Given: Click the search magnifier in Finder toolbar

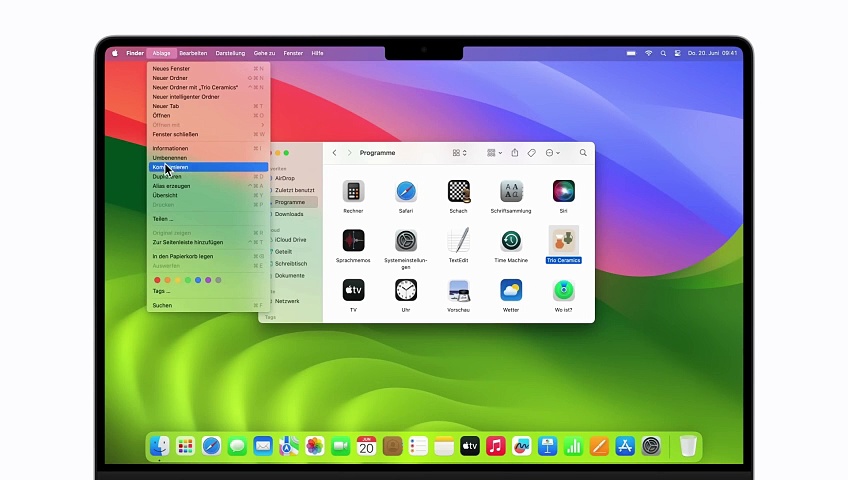Looking at the screenshot, I should click(x=583, y=153).
